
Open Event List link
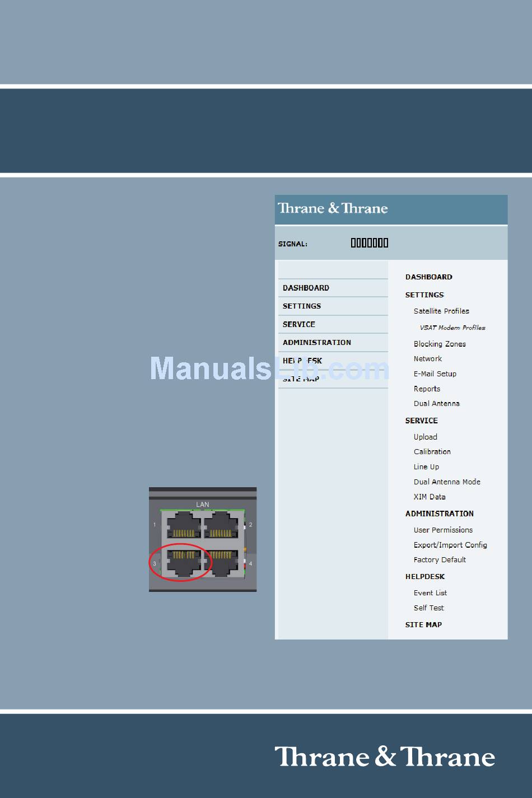(x=430, y=593)
